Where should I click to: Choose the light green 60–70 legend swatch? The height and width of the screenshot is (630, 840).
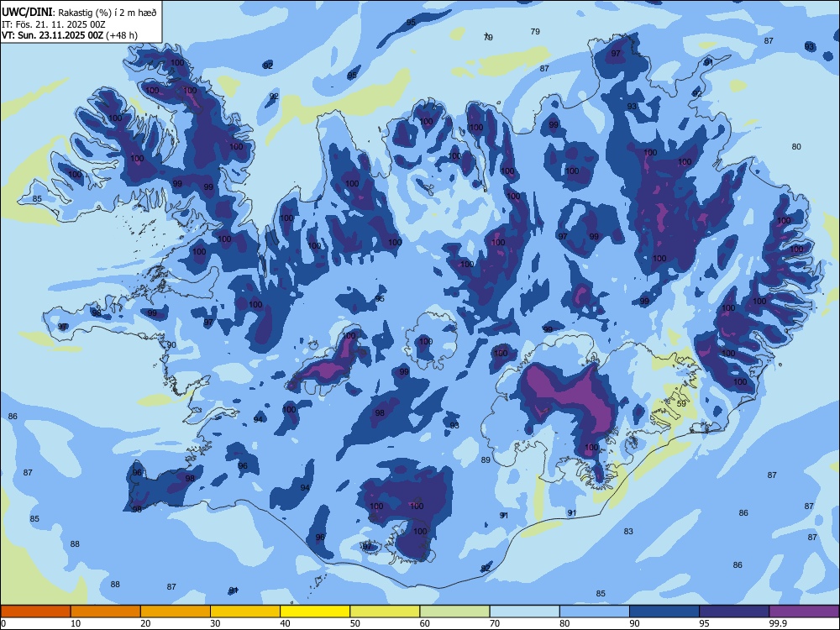tap(454, 612)
